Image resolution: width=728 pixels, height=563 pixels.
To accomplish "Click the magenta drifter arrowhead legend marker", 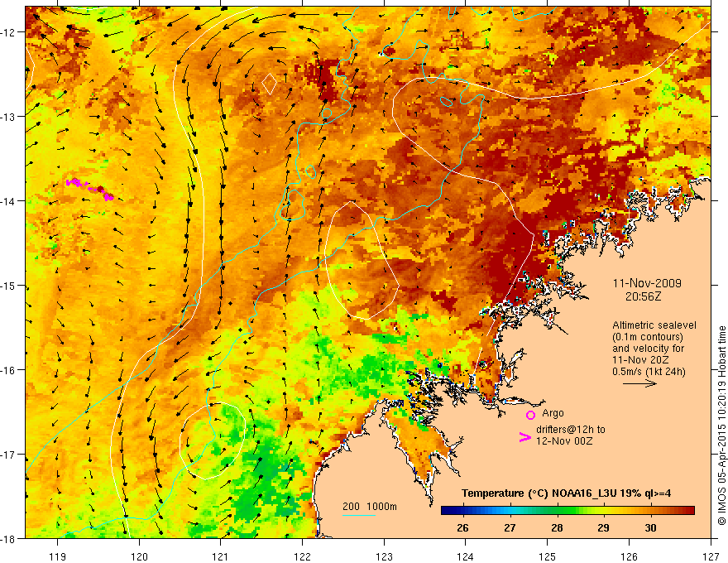I will pos(524,437).
